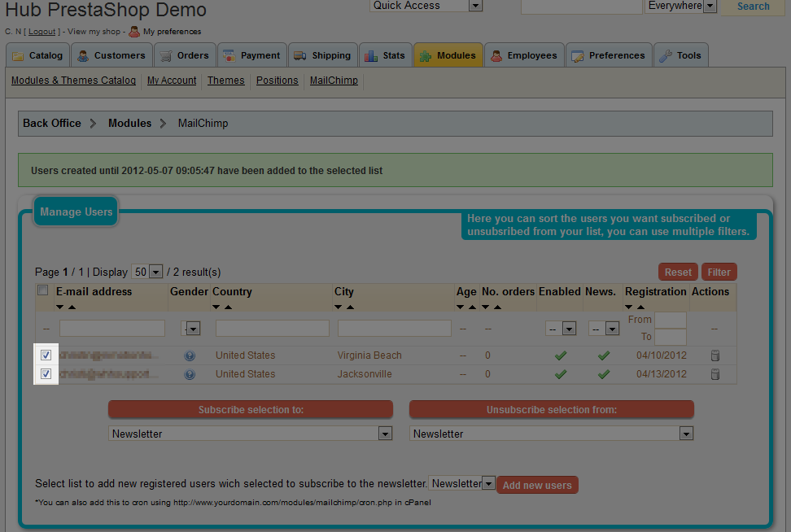Image resolution: width=791 pixels, height=532 pixels.
Task: Tick the select-all checkbox in table header
Action: point(43,291)
